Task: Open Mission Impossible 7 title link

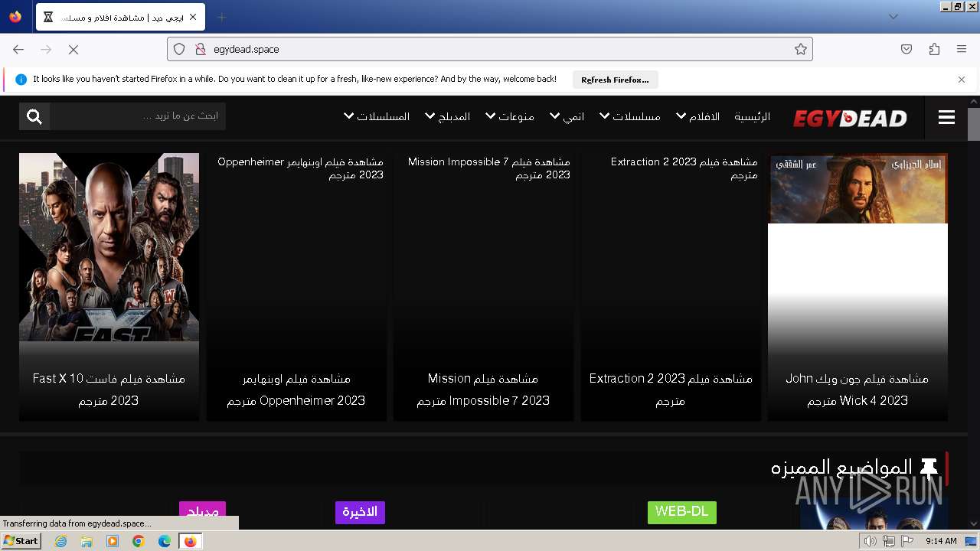Action: [488, 168]
